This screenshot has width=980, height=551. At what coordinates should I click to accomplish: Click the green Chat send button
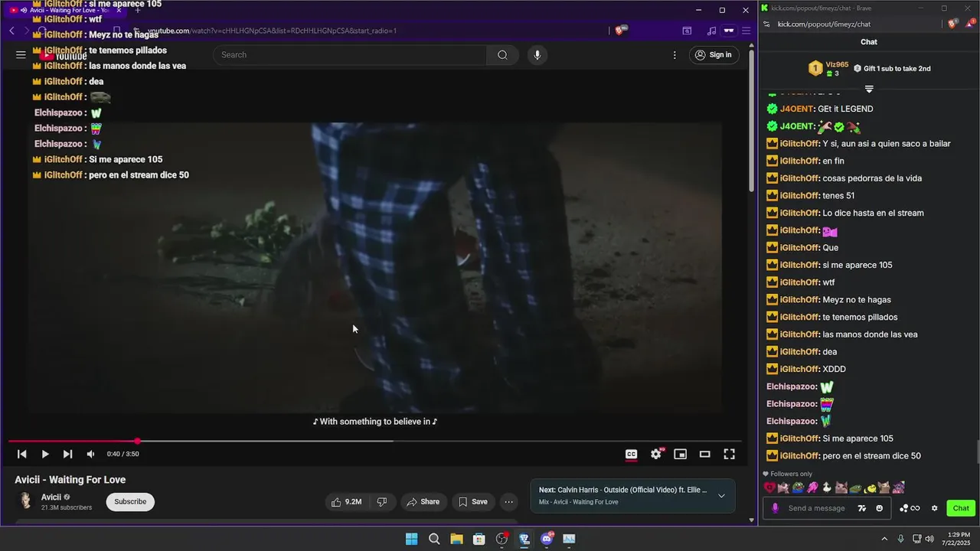click(x=961, y=508)
